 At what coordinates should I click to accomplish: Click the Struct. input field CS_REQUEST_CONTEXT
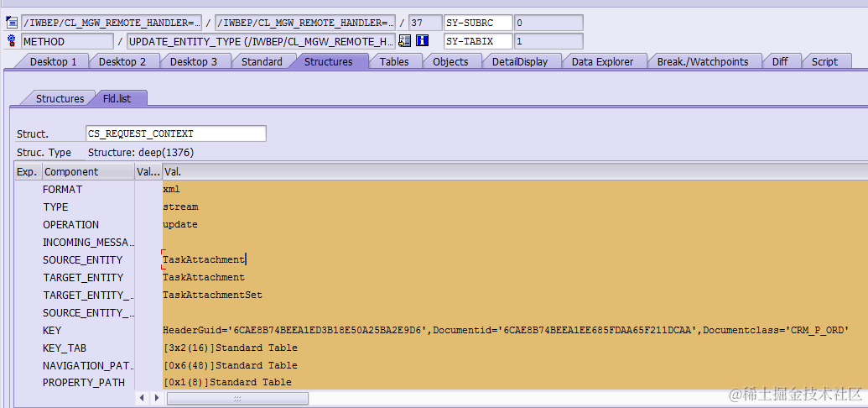176,133
